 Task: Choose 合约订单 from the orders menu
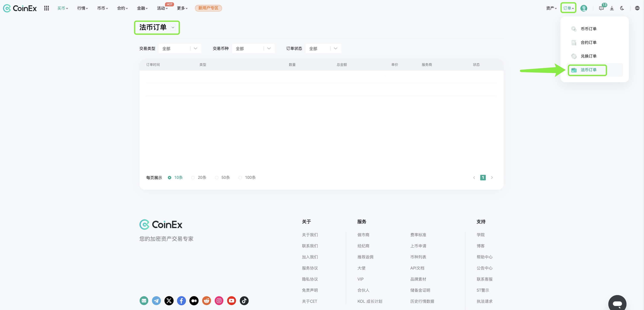[588, 42]
